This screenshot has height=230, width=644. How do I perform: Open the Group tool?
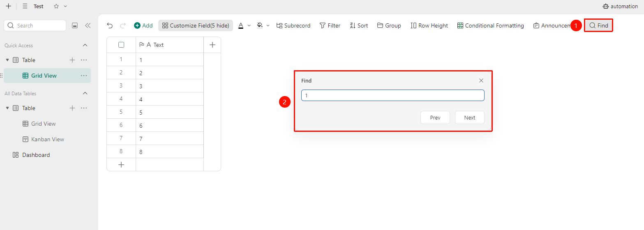point(389,25)
